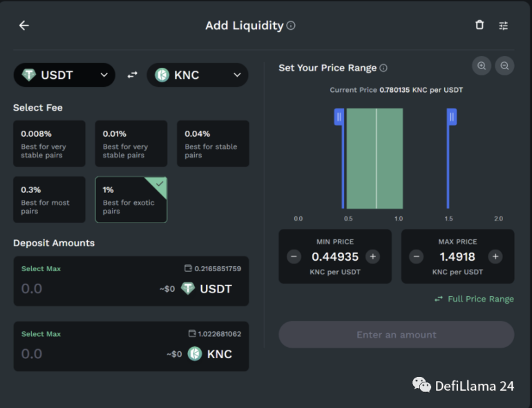This screenshot has width=532, height=408.
Task: Click the back arrow icon
Action: click(24, 26)
